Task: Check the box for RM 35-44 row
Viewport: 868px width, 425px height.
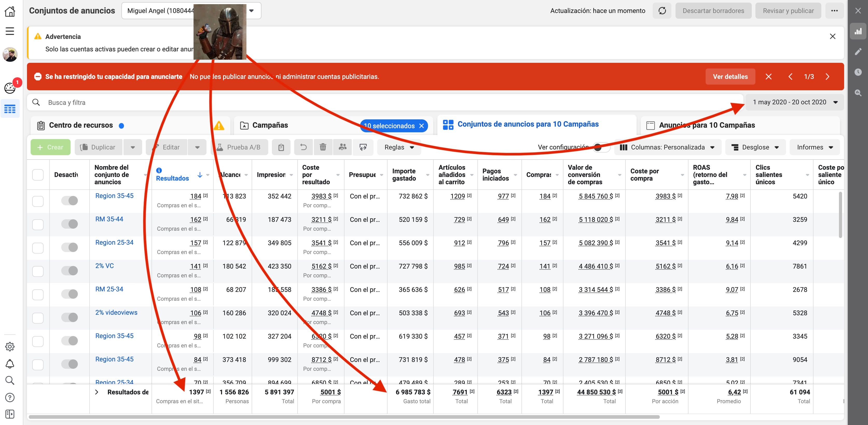Action: click(38, 224)
